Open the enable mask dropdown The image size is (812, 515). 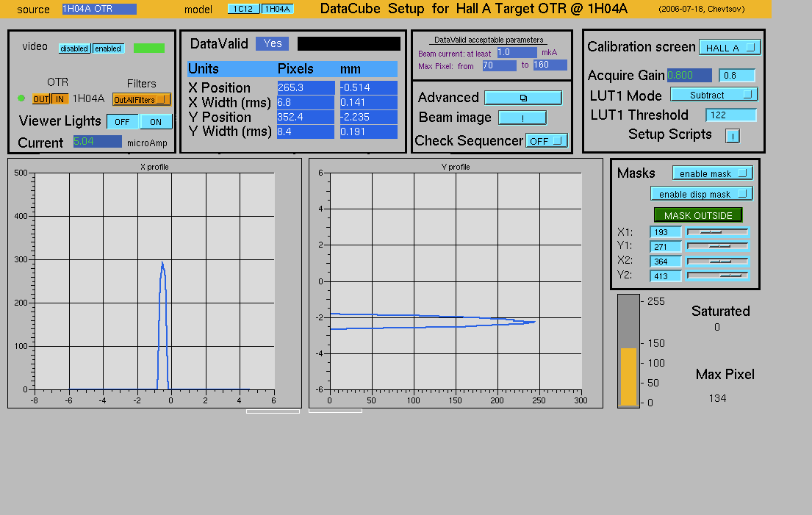click(713, 173)
